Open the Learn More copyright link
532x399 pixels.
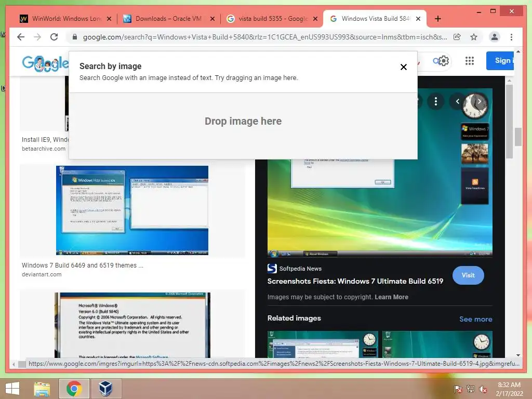point(391,297)
